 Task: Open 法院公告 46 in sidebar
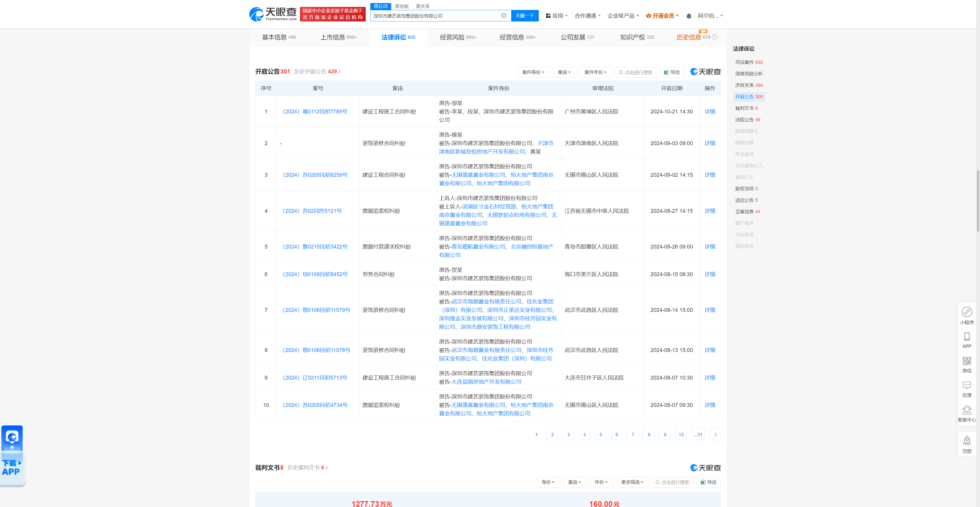tap(748, 120)
